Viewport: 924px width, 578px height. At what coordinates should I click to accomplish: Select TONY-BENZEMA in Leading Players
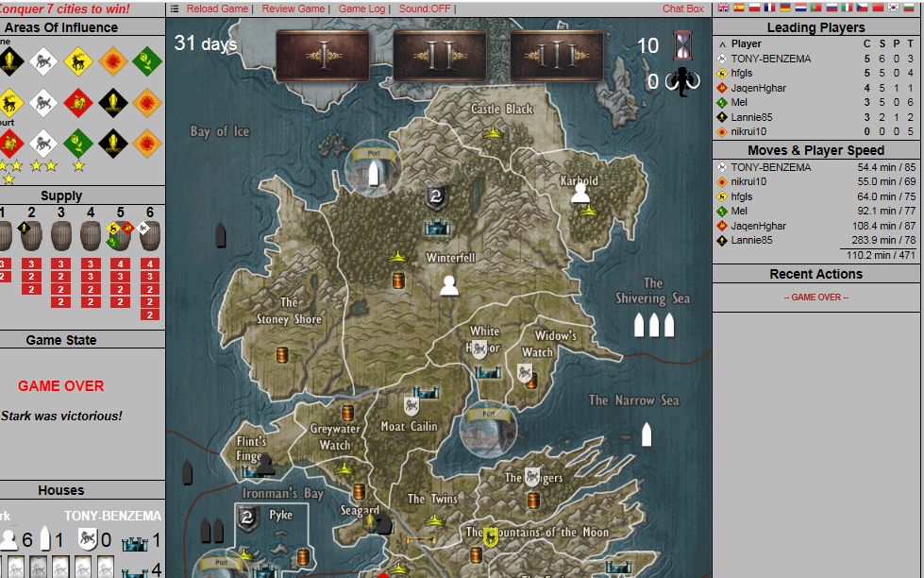(x=771, y=59)
